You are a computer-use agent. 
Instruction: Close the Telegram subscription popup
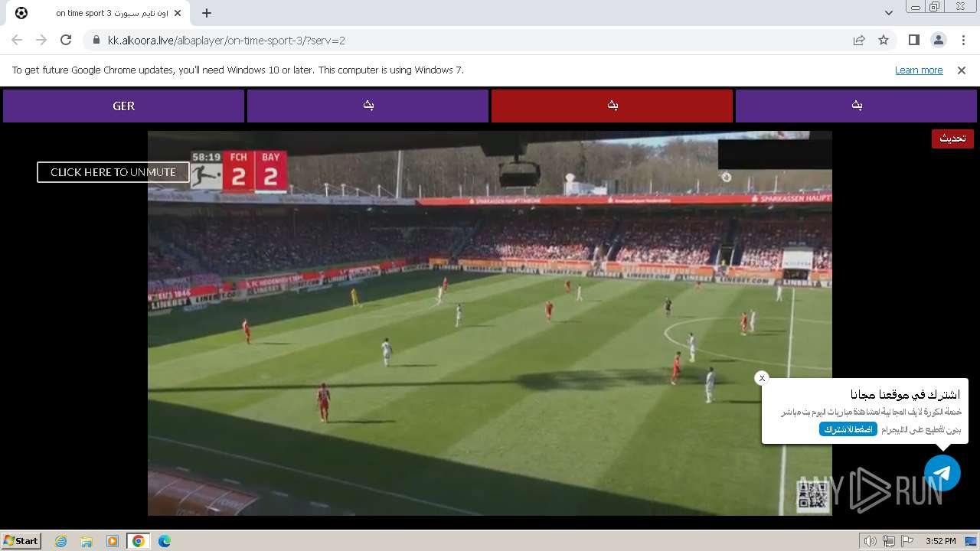click(762, 378)
